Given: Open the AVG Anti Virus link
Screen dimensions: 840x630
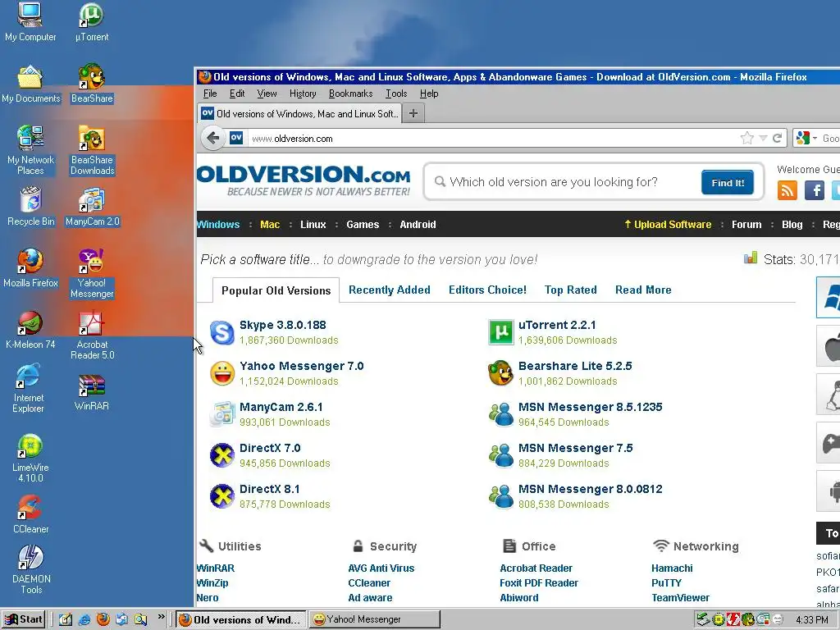Looking at the screenshot, I should tap(381, 568).
